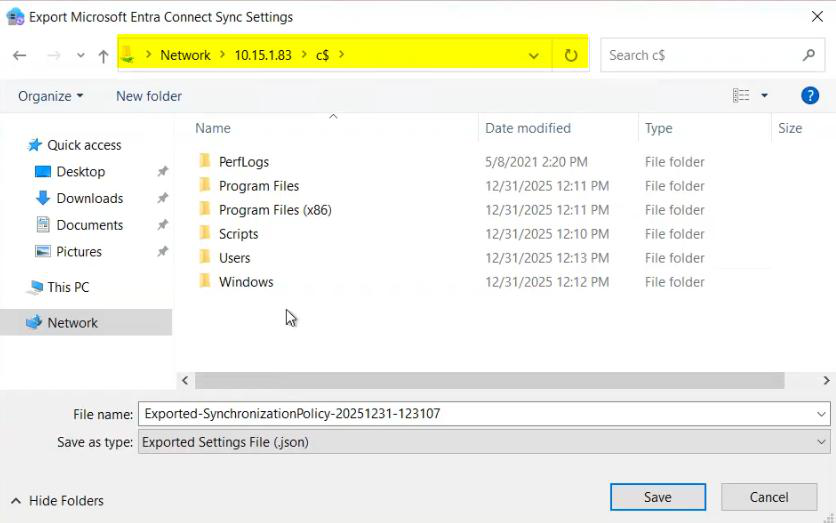The image size is (836, 523).
Task: Click the horizontal scrollbar right arrow
Action: click(826, 380)
